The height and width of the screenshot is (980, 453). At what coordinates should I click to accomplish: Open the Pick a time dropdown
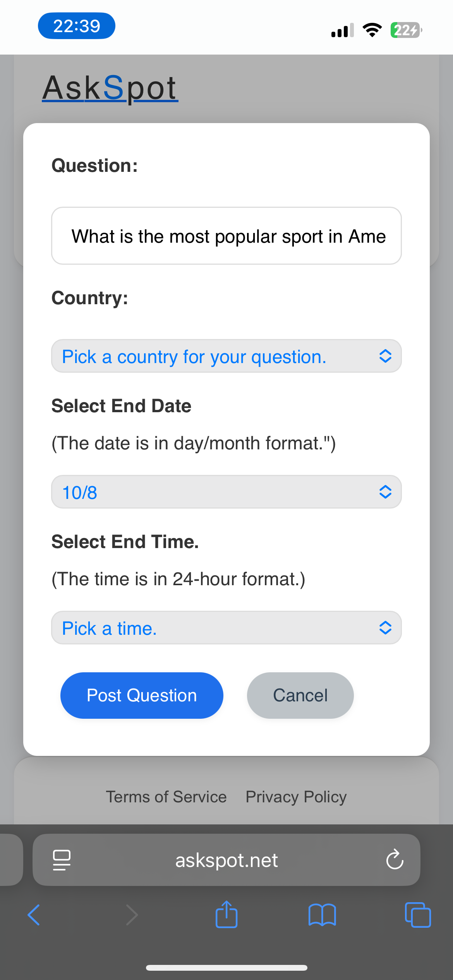click(x=226, y=628)
